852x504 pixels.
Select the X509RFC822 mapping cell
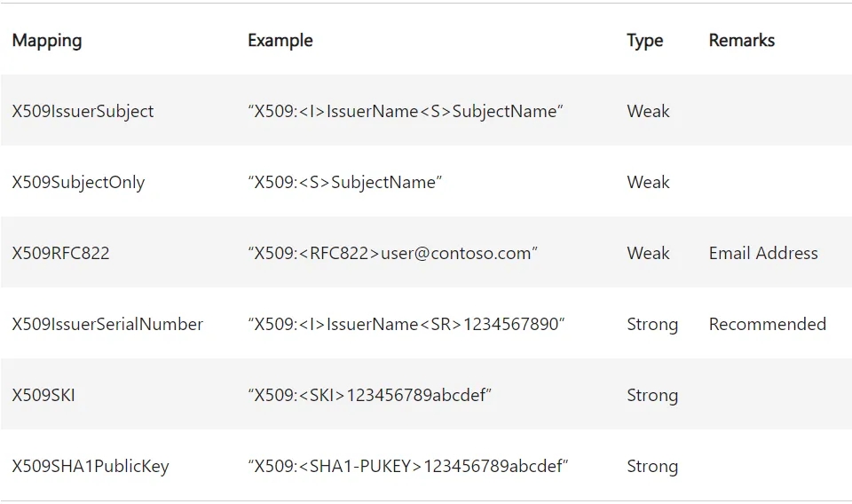click(60, 253)
